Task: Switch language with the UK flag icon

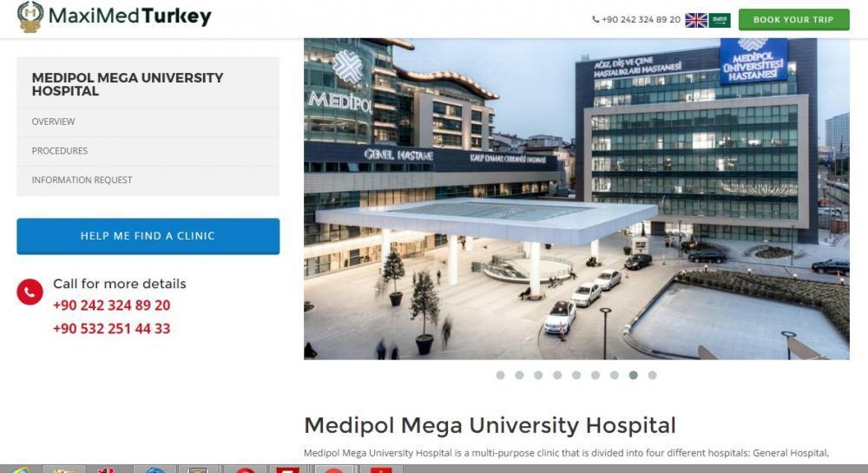Action: (696, 20)
